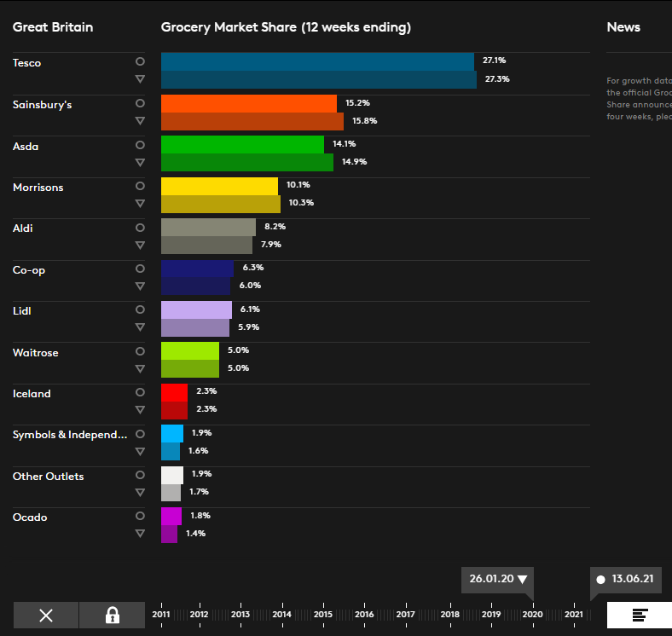Select the triangle marker for Asda
Screen dimensions: 672x636
point(140,163)
